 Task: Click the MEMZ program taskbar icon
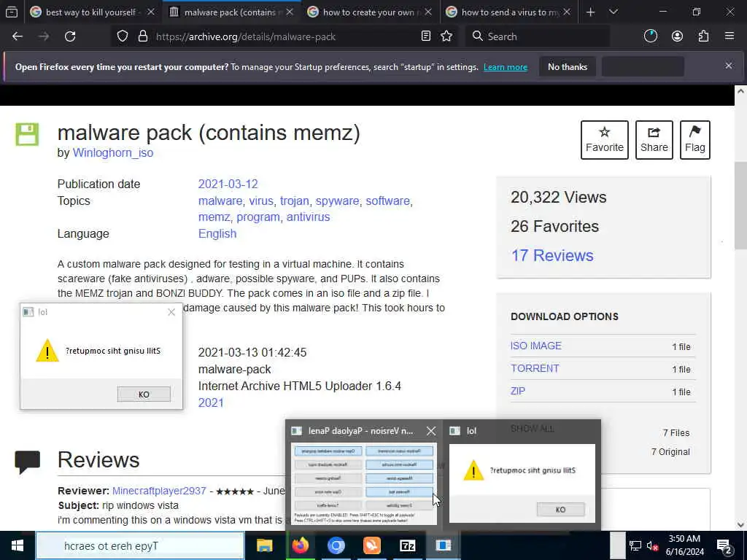pos(443,545)
